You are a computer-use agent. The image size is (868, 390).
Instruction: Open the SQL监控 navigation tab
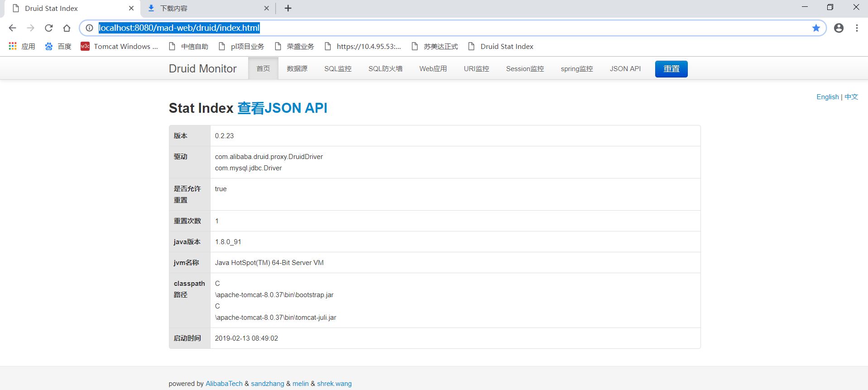[x=338, y=68]
